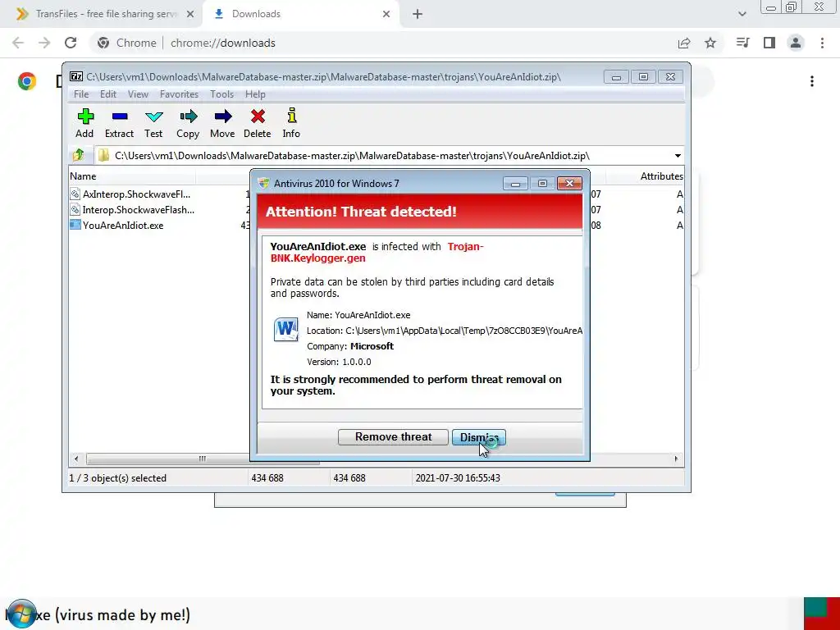This screenshot has width=840, height=630.
Task: Click the 7-Zip window title icon
Action: 76,76
